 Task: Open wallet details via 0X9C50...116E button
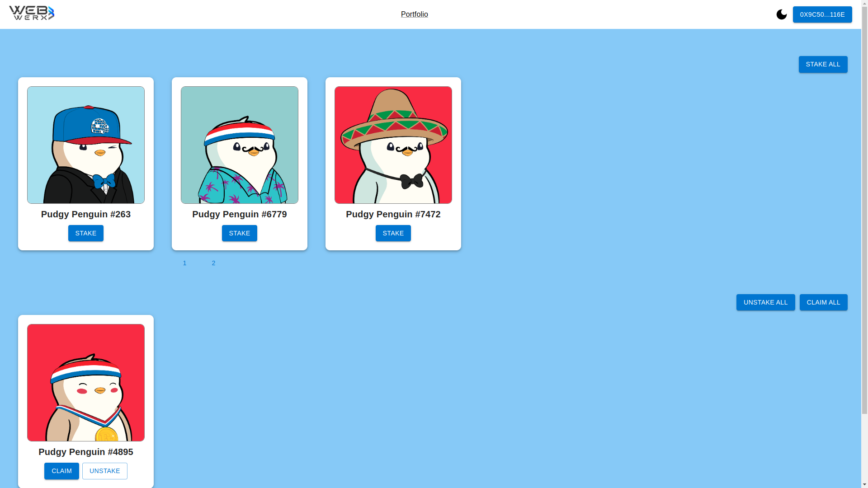[x=822, y=14]
